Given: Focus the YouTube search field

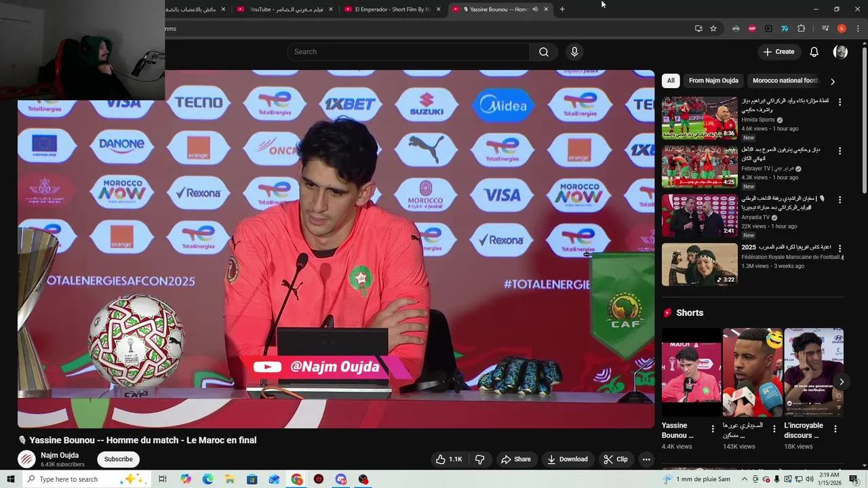Looking at the screenshot, I should coord(409,52).
